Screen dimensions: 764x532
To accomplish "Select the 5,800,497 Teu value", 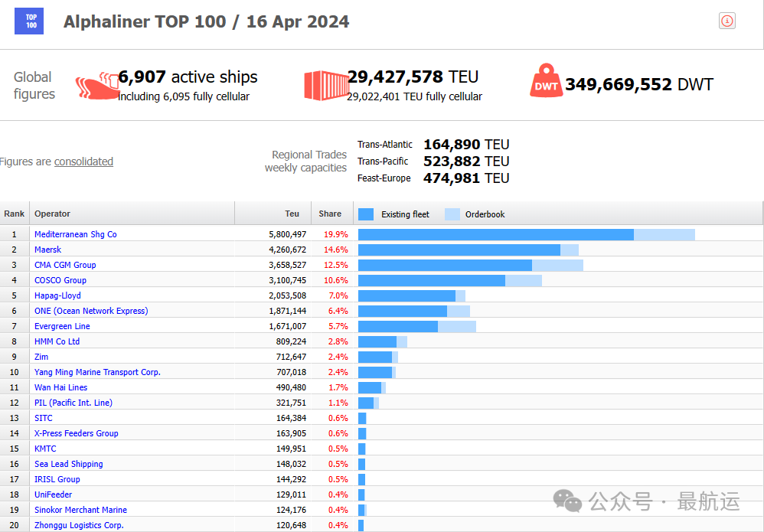I will click(288, 234).
